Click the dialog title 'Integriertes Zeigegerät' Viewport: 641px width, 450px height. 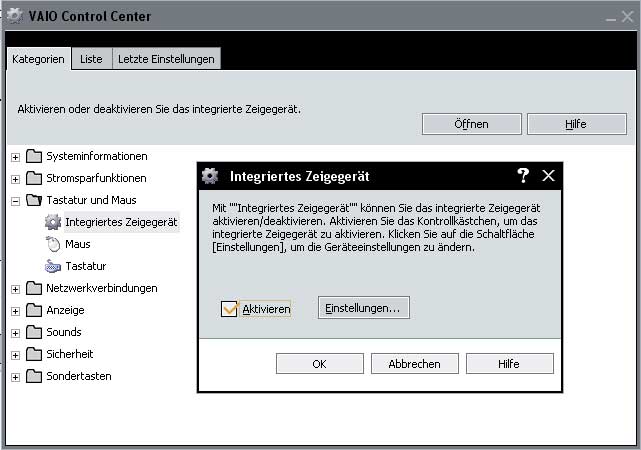[300, 176]
